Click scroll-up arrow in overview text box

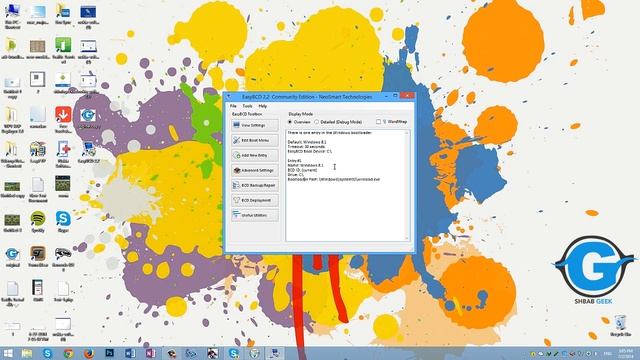[x=407, y=133]
